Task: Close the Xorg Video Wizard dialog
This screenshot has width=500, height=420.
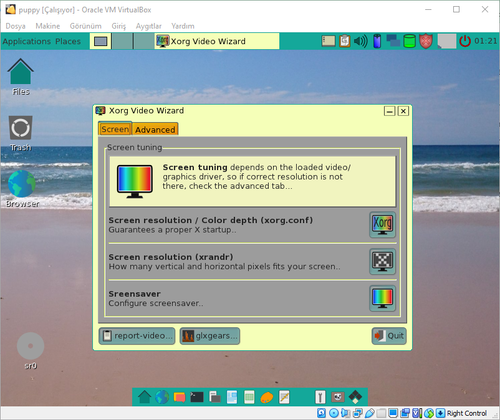Action: point(403,111)
